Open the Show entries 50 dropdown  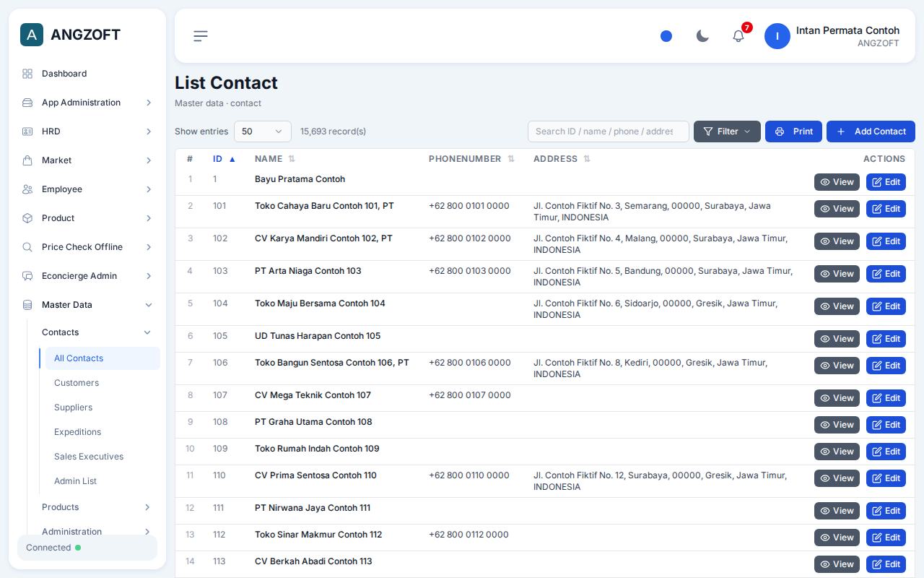click(263, 131)
